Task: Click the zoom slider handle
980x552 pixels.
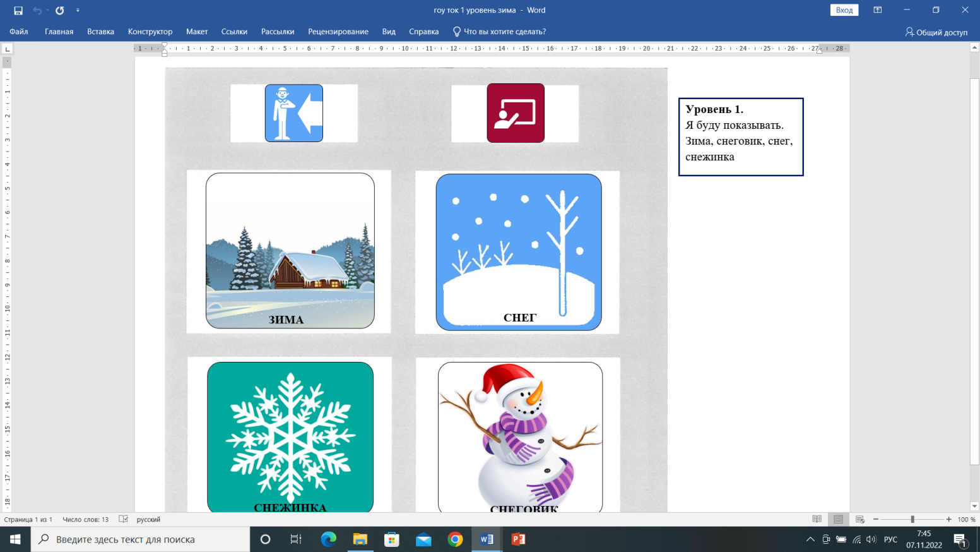Action: tap(912, 519)
